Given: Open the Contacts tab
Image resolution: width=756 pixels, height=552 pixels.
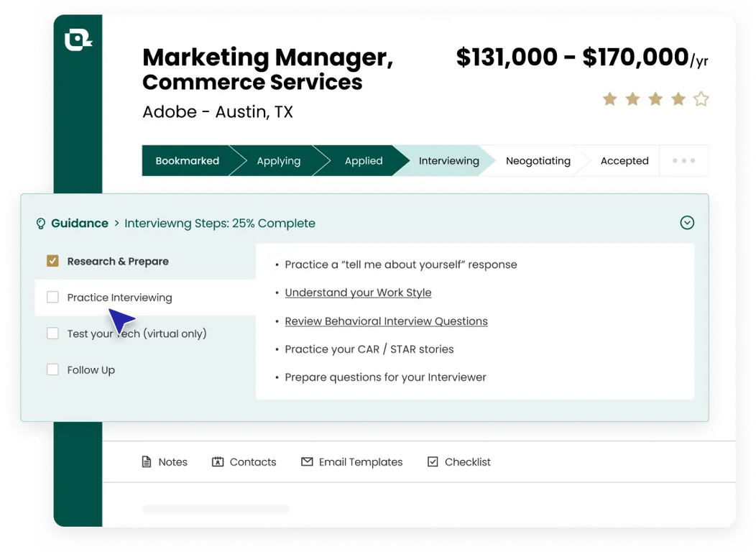Looking at the screenshot, I should 244,462.
